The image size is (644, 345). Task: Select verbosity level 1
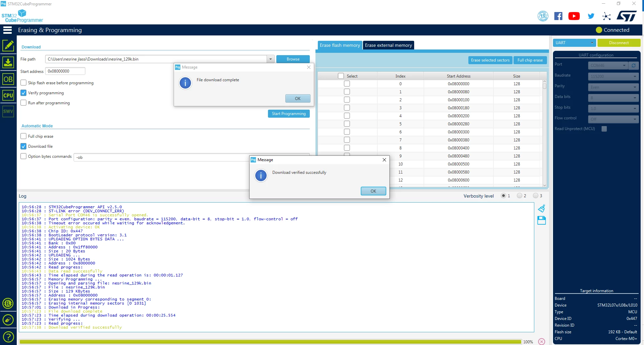click(503, 196)
